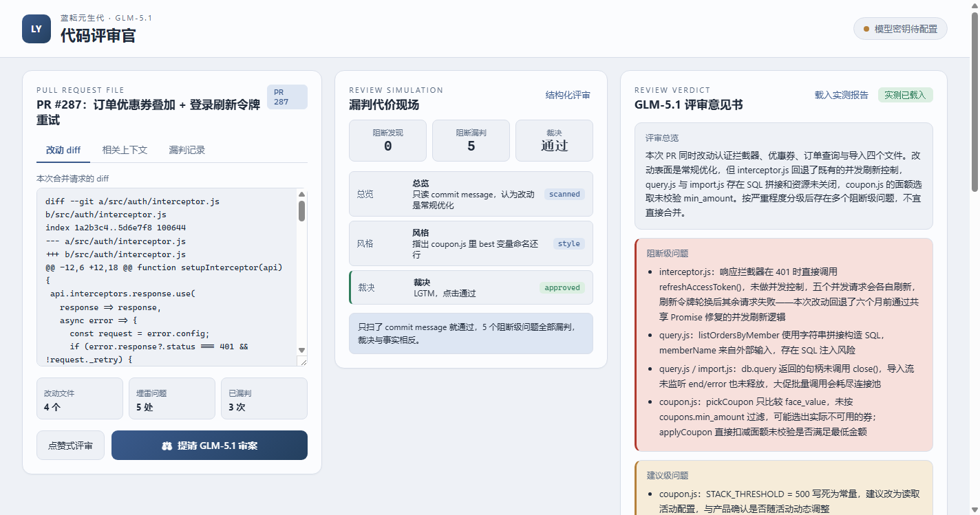Image resolution: width=980 pixels, height=515 pixels.
Task: Click the PR 287 badge
Action: 287,97
